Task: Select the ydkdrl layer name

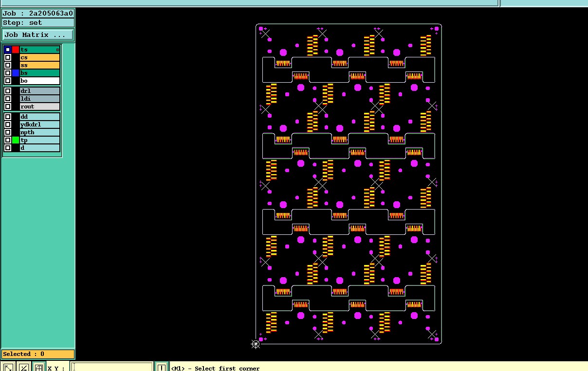Action: point(40,124)
